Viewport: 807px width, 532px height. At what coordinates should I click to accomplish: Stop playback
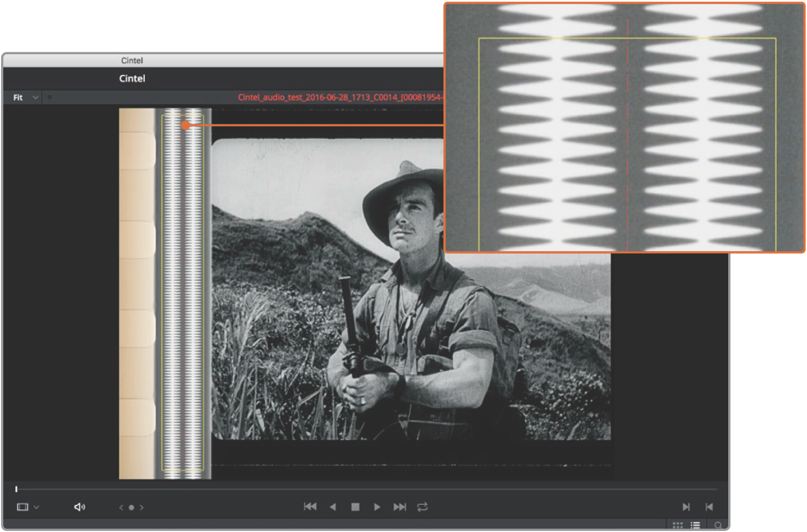[x=355, y=507]
